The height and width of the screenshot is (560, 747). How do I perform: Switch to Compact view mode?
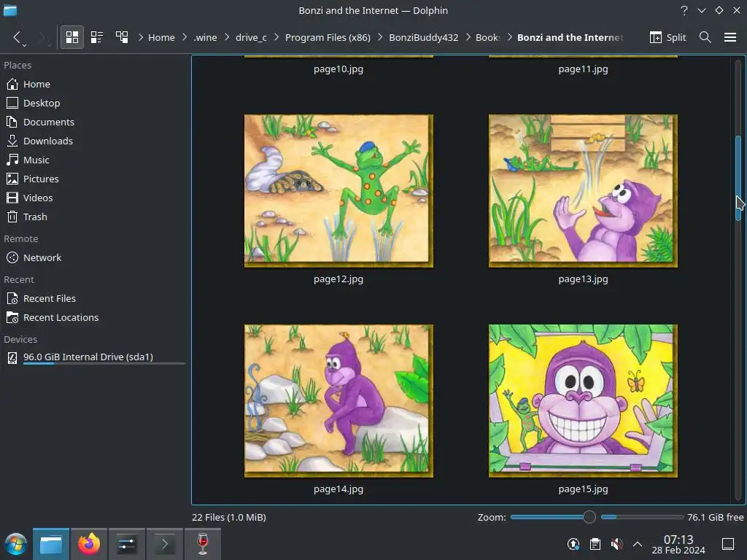pyautogui.click(x=97, y=37)
